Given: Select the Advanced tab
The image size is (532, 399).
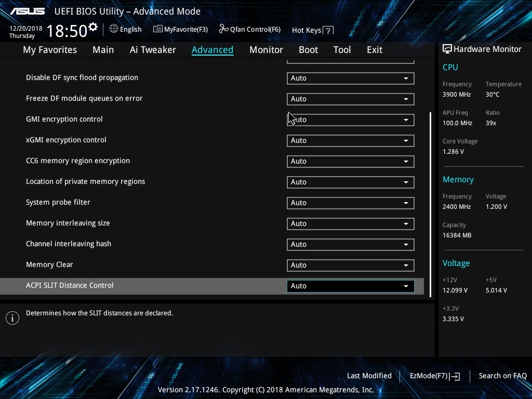Looking at the screenshot, I should point(212,50).
